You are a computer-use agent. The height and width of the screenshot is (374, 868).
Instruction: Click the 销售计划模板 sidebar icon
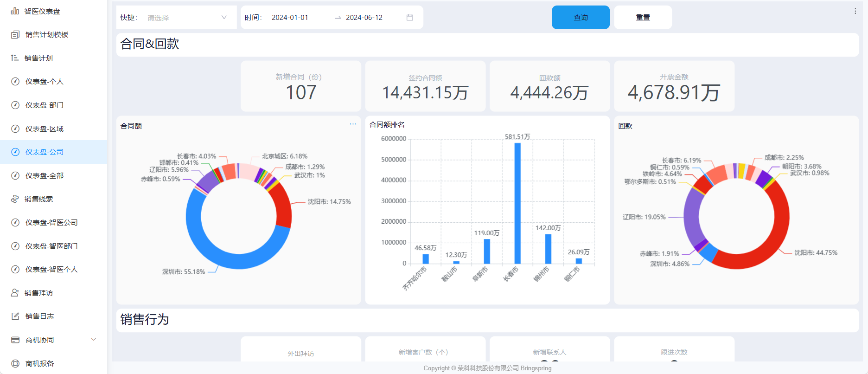(x=15, y=35)
